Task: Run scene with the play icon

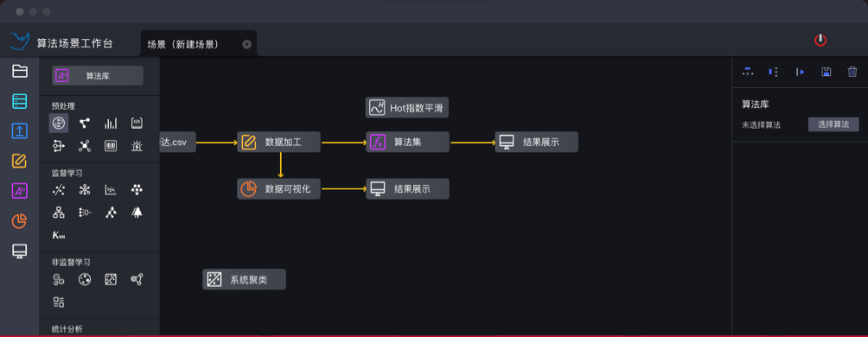Action: [x=800, y=72]
